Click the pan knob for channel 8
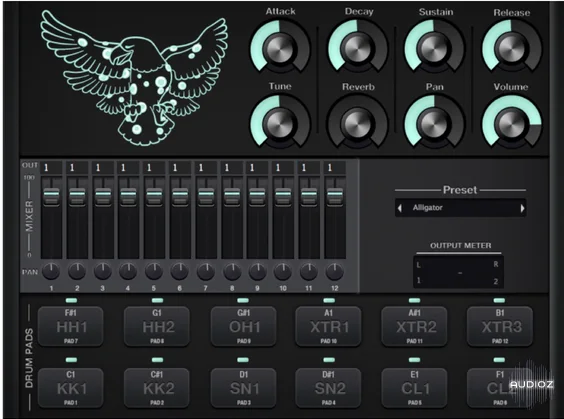Viewport: 564px width, 419px height. coord(232,271)
